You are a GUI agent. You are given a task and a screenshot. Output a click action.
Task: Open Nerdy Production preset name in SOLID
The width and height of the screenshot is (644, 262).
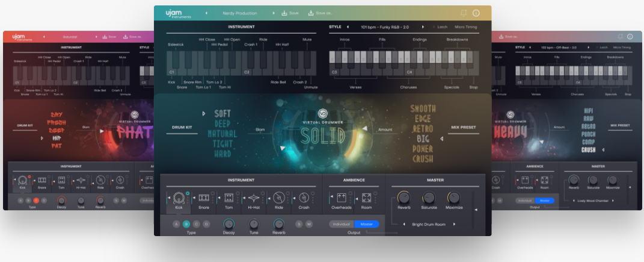(239, 13)
